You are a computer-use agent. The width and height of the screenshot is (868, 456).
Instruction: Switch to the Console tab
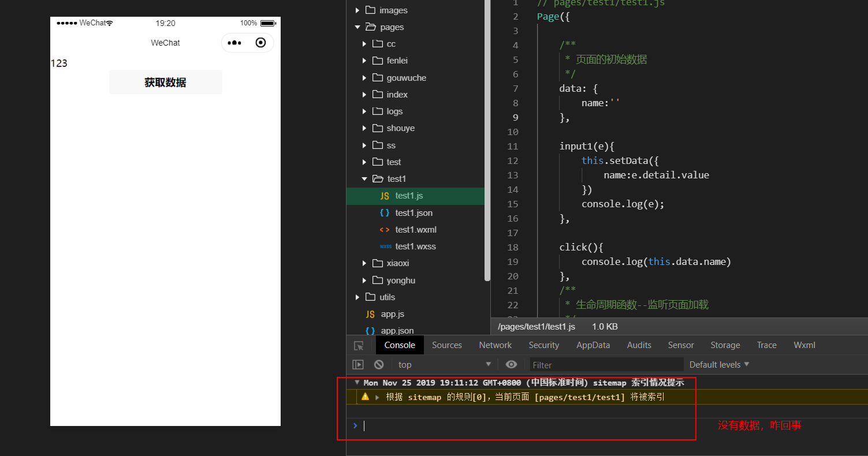coord(400,345)
